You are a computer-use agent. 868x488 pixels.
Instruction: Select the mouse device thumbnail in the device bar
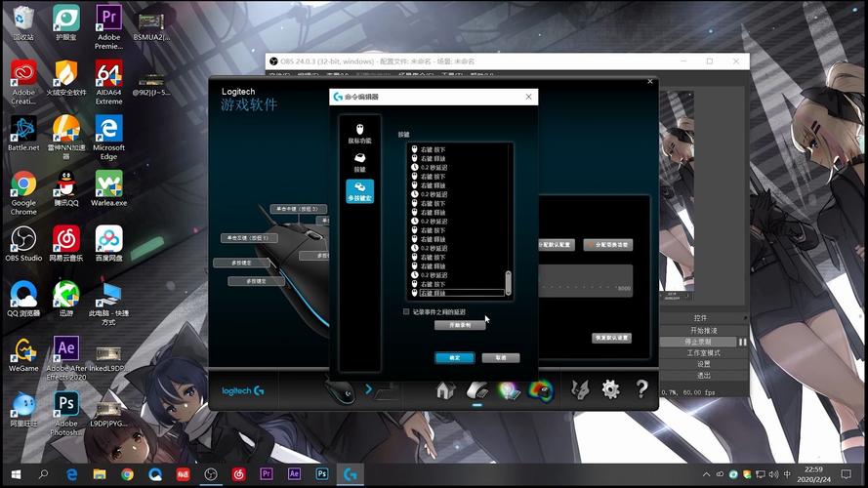[340, 391]
